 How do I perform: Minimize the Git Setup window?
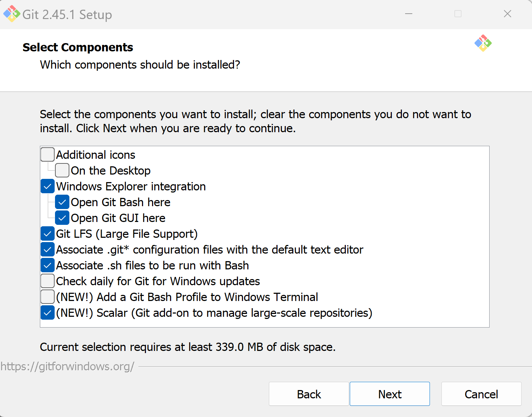409,14
